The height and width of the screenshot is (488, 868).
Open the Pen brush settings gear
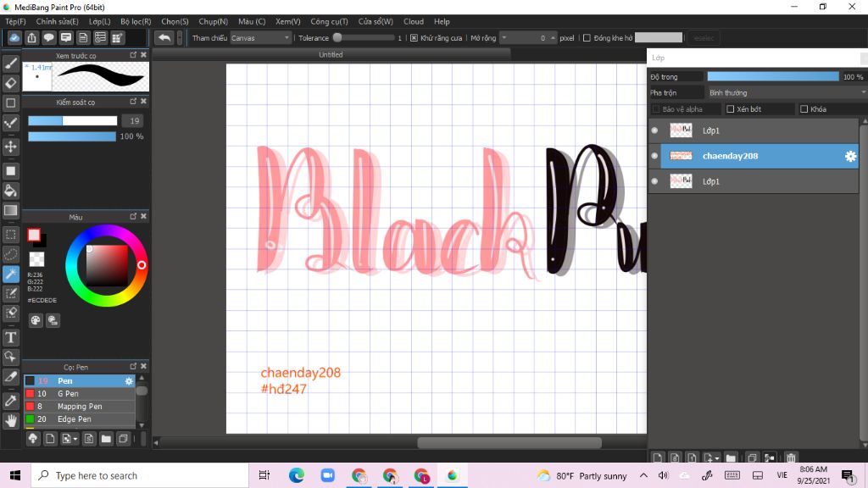129,380
